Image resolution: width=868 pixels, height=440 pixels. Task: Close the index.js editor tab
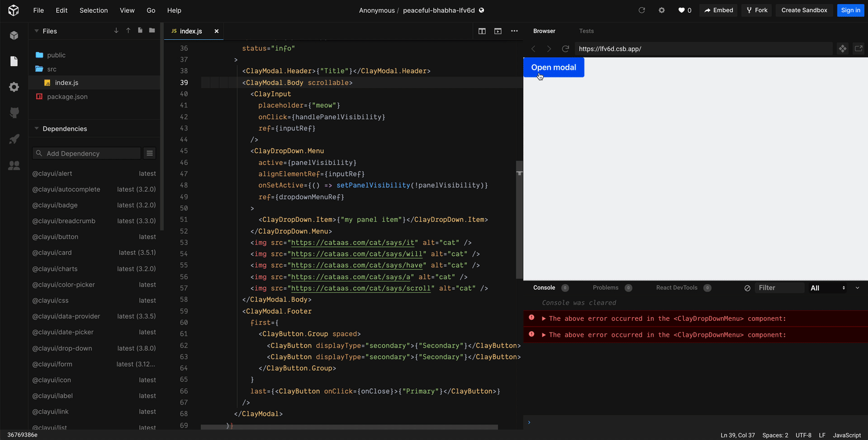click(217, 31)
